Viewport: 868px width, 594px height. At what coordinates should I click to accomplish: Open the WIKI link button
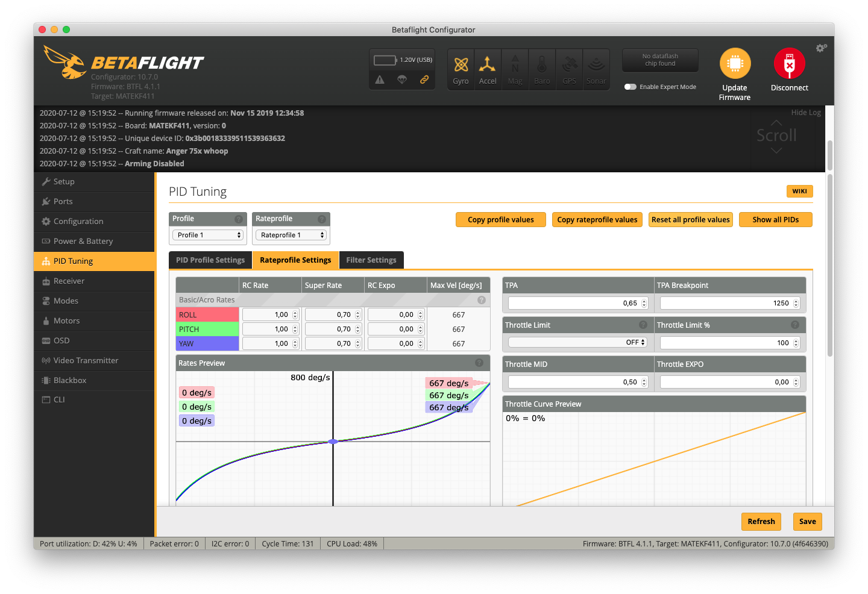point(800,191)
